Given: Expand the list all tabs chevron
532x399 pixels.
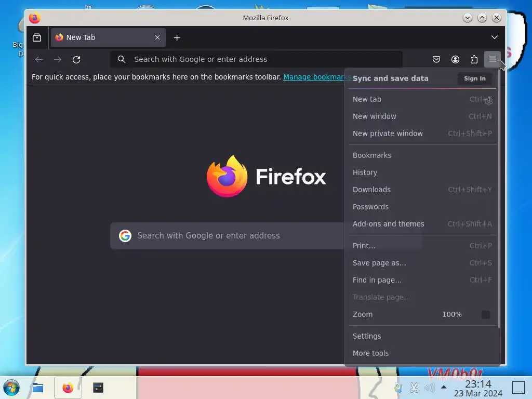Looking at the screenshot, I should (x=495, y=37).
